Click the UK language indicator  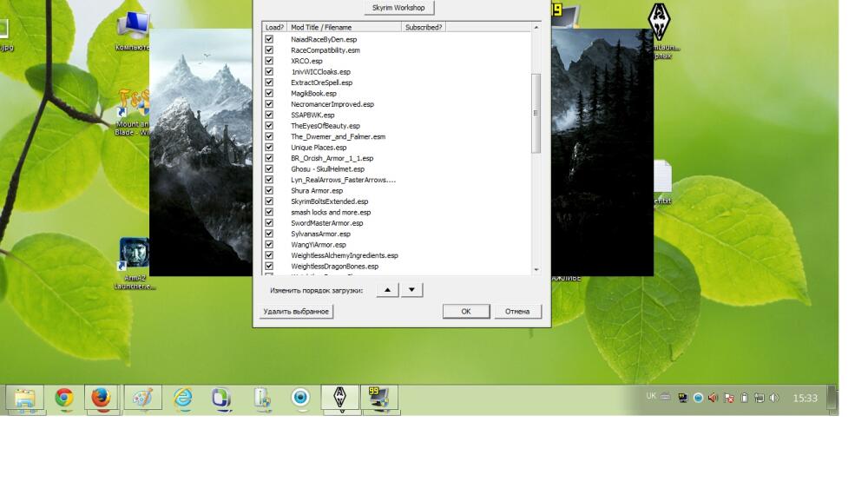pyautogui.click(x=651, y=396)
